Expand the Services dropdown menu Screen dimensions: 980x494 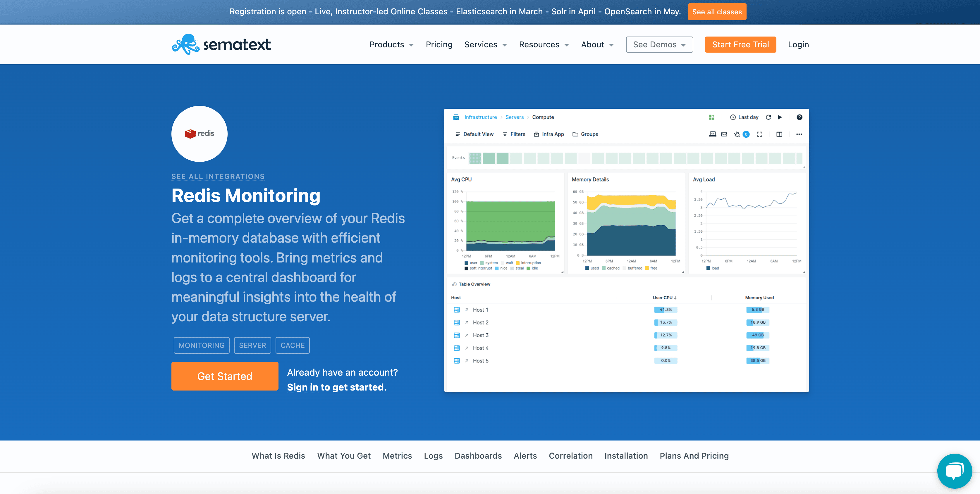pyautogui.click(x=485, y=44)
